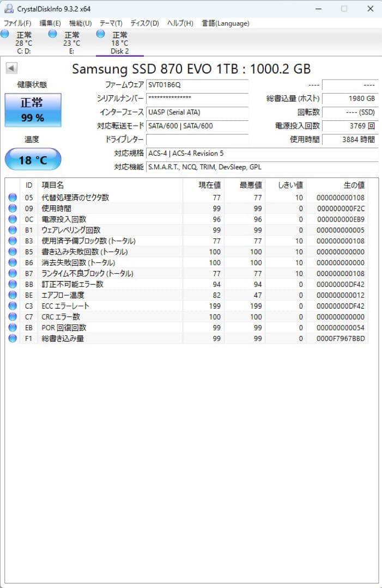
Task: Click attribute name ウェアレベリング回数
Action: tap(70, 230)
